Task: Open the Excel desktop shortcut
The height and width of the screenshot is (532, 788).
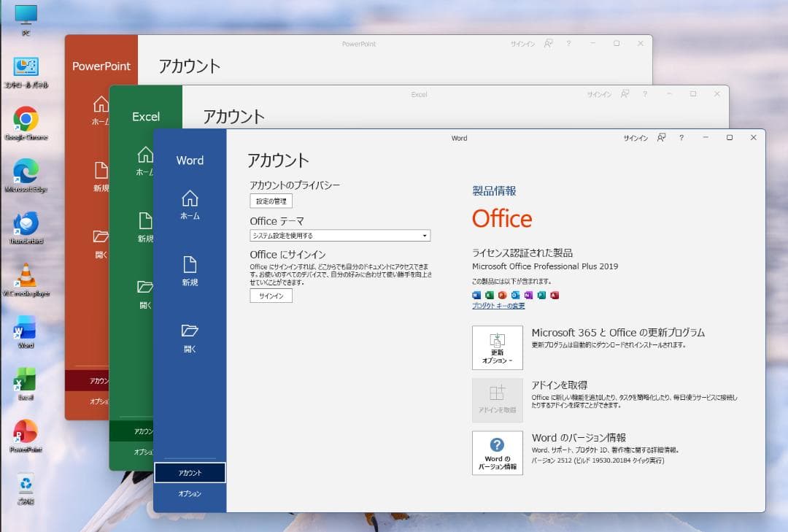Action: (x=26, y=384)
